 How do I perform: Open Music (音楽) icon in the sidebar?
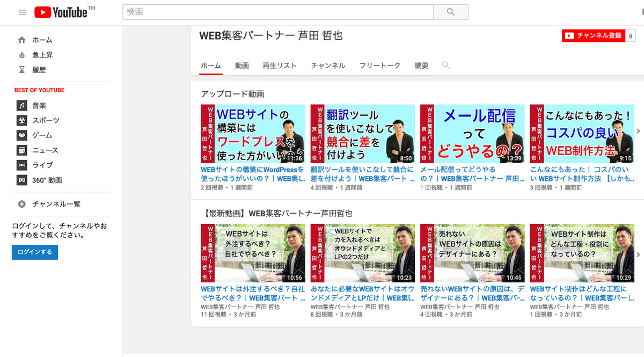22,105
